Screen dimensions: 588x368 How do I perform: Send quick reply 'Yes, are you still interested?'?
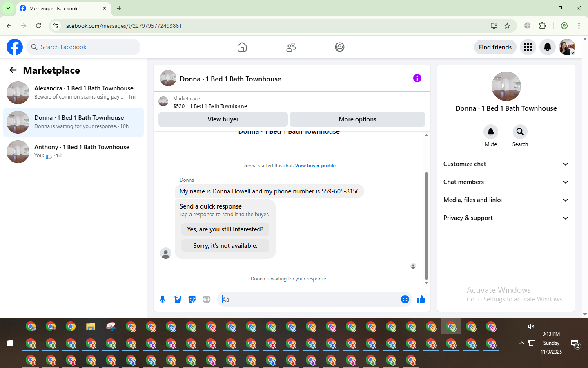(225, 229)
